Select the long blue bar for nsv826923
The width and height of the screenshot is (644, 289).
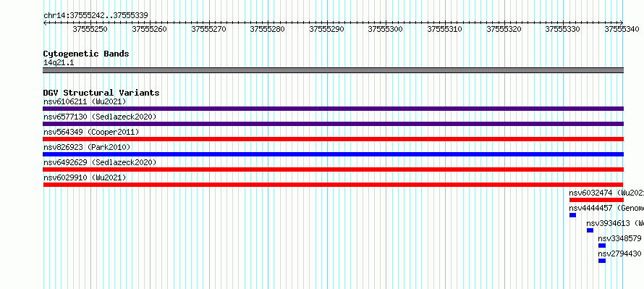click(333, 154)
